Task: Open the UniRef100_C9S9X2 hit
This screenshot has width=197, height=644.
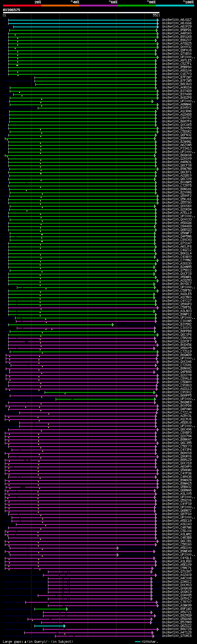Action: (x=177, y=392)
